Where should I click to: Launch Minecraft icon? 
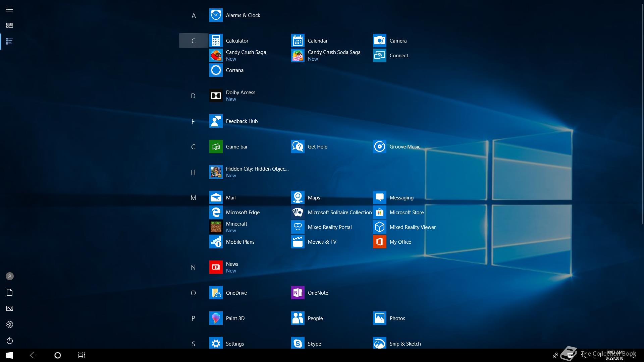coord(216,227)
